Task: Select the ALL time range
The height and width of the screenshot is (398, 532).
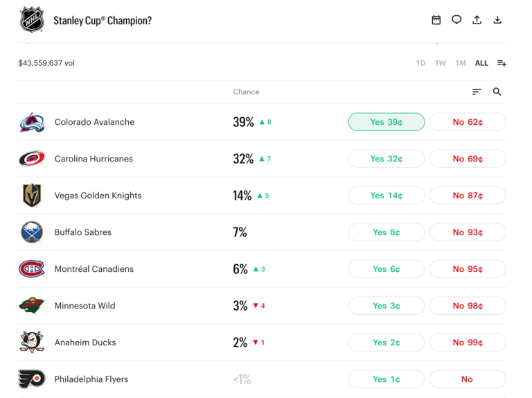Action: [481, 63]
